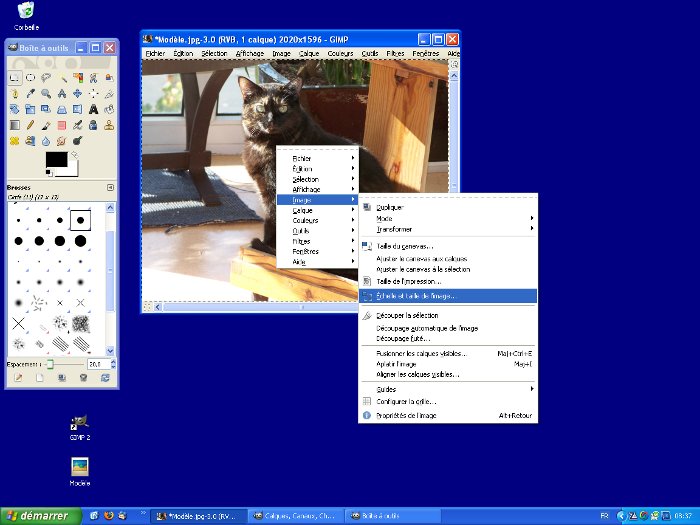Select the Rectangle Select tool
The image size is (700, 525).
[14, 78]
